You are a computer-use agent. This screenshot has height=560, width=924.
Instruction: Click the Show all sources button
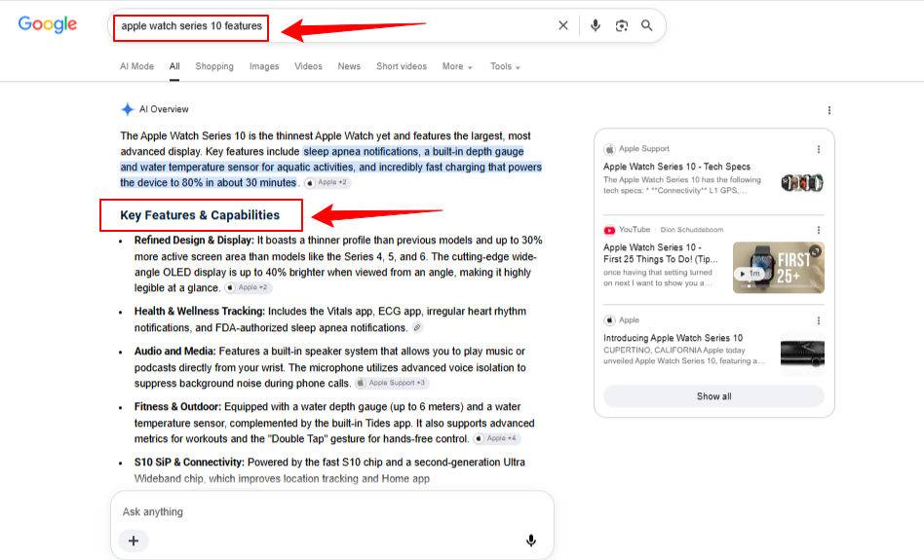[713, 396]
